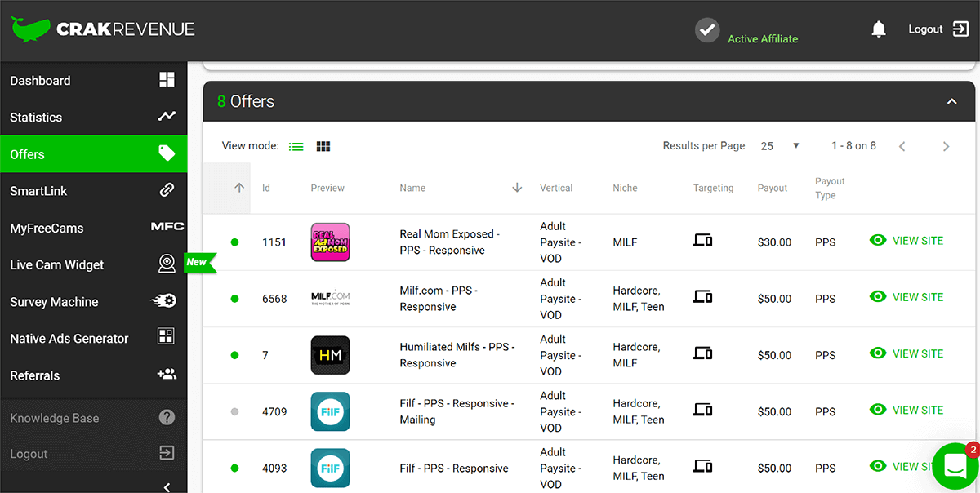Click the device targeting icon for Milf.com offer
The image size is (980, 493).
pos(702,297)
